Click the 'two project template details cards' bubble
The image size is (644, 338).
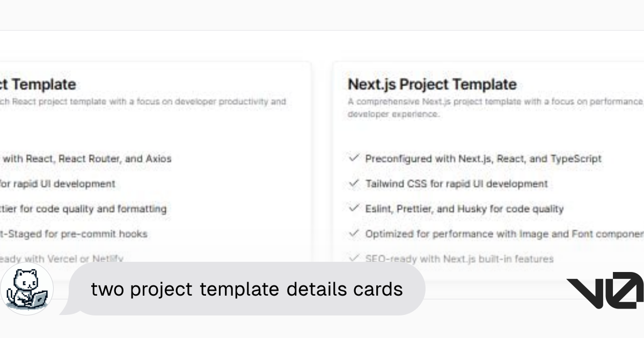click(247, 289)
